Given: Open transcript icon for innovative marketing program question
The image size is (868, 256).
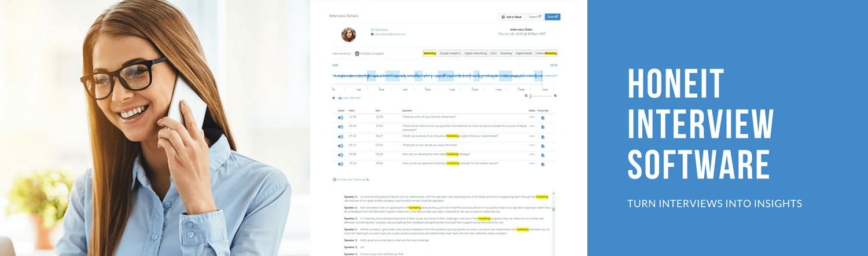Looking at the screenshot, I should [x=543, y=137].
